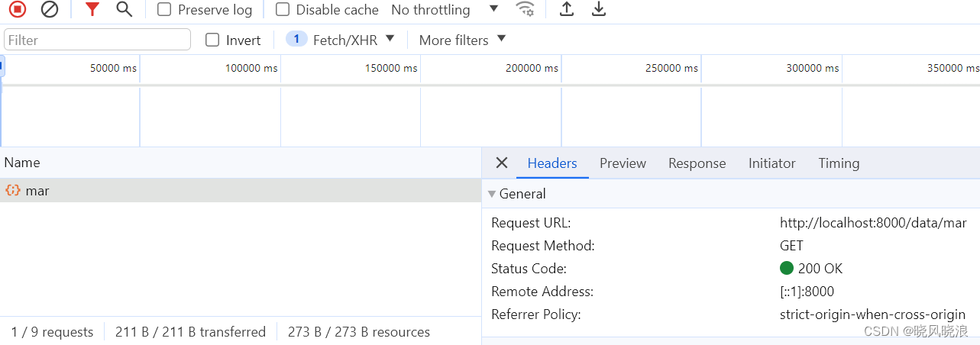
Task: Collapse the General headers section
Action: (516, 194)
